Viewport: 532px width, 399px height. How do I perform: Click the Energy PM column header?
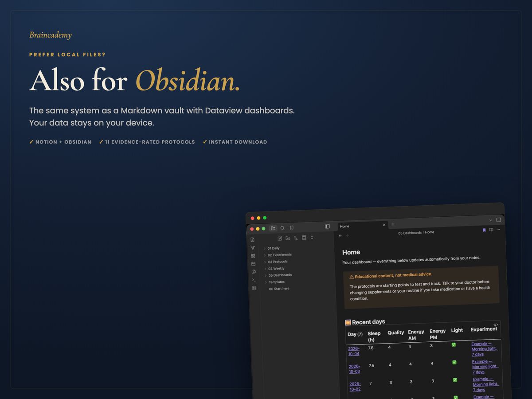(438, 334)
